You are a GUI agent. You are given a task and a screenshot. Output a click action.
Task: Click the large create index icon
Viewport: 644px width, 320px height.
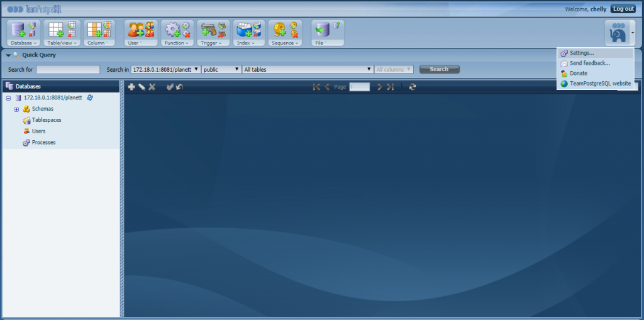[245, 30]
